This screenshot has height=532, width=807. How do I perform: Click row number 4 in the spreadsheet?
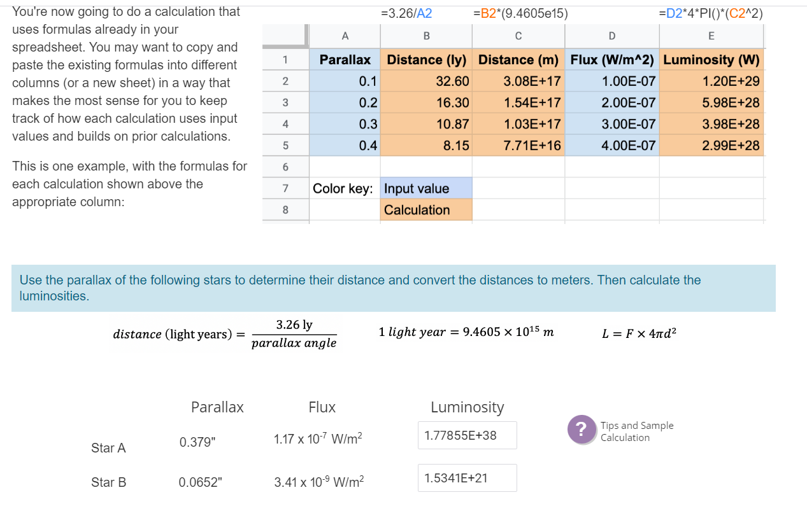point(285,123)
